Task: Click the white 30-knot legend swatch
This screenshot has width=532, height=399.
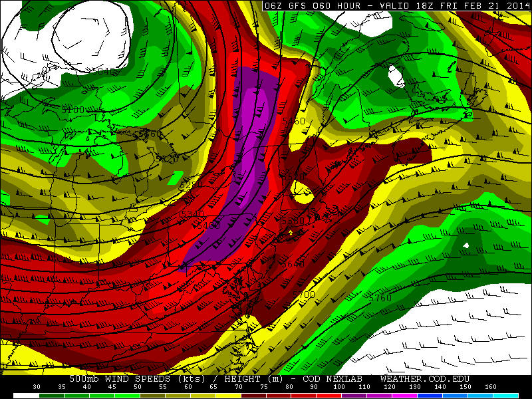Action: pos(25,395)
